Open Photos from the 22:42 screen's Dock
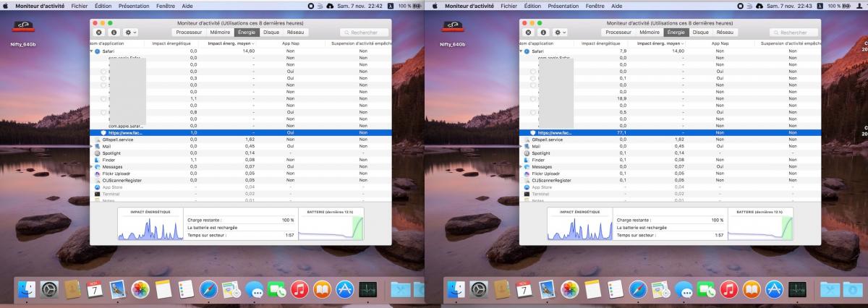 coord(140,289)
